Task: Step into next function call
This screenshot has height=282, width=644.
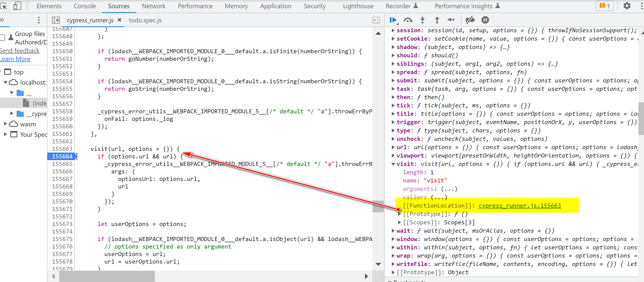Action: (x=423, y=20)
